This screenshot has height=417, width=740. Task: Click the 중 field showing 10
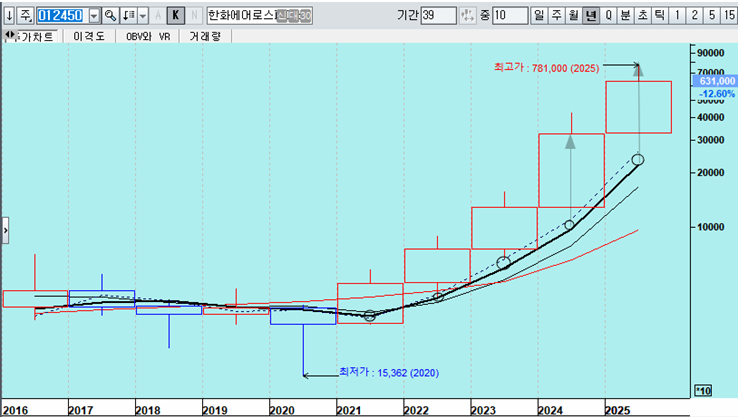pyautogui.click(x=510, y=16)
